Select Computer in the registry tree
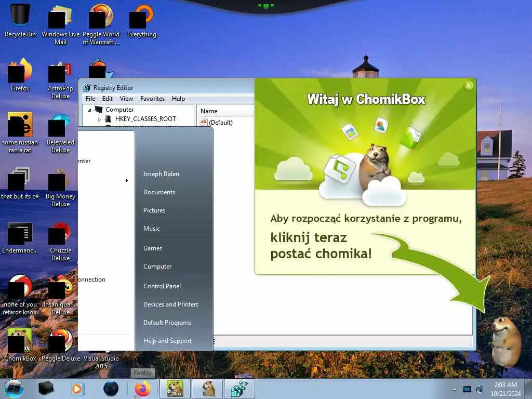 [x=119, y=110]
